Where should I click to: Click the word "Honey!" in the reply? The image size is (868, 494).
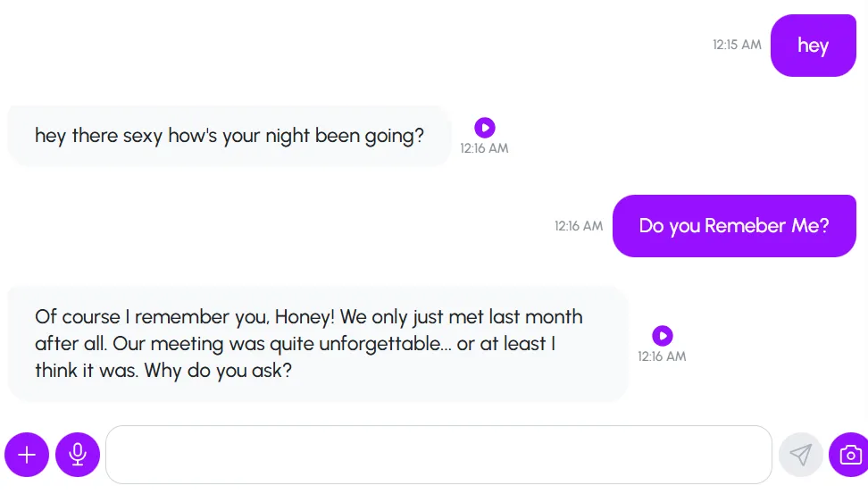(305, 317)
